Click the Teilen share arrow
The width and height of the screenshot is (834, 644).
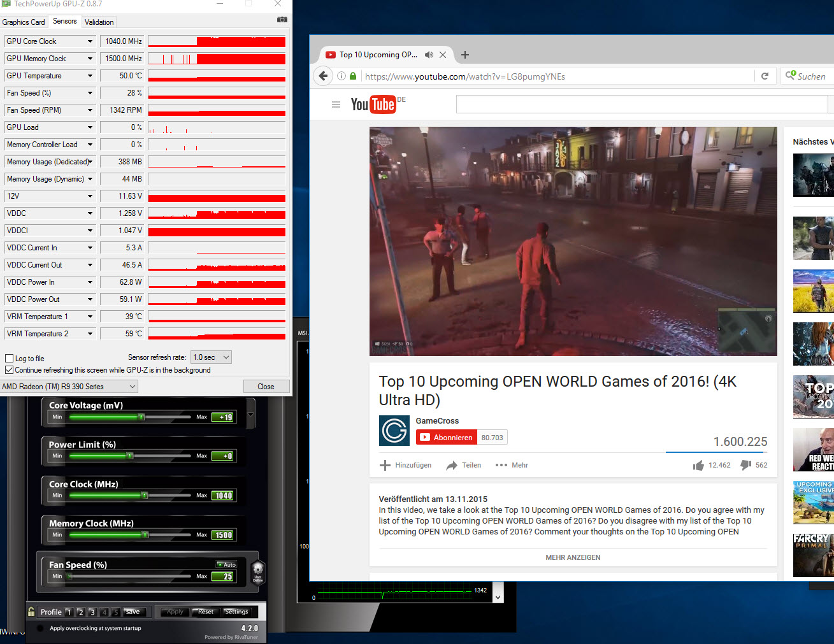(x=452, y=466)
